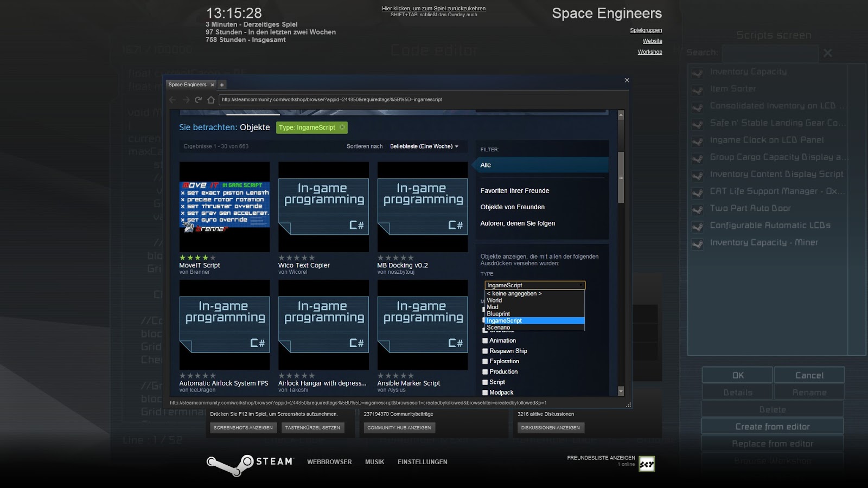The width and height of the screenshot is (868, 488).
Task: Select the Alle filter entry
Action: 541,165
